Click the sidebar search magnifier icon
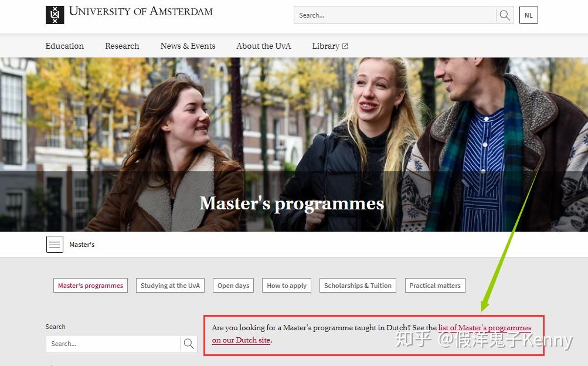Image resolution: width=588 pixels, height=366 pixels. (188, 344)
